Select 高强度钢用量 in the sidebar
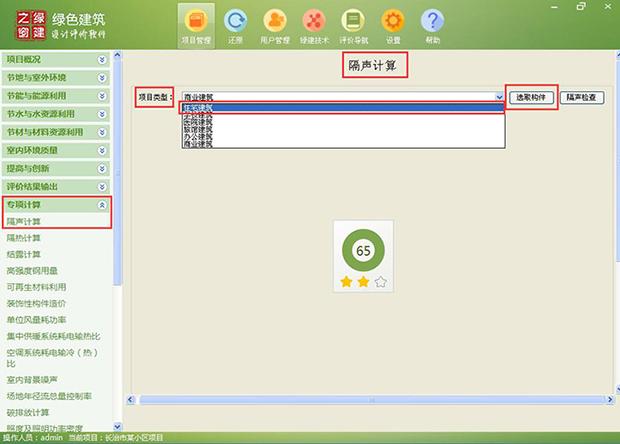 click(x=32, y=271)
